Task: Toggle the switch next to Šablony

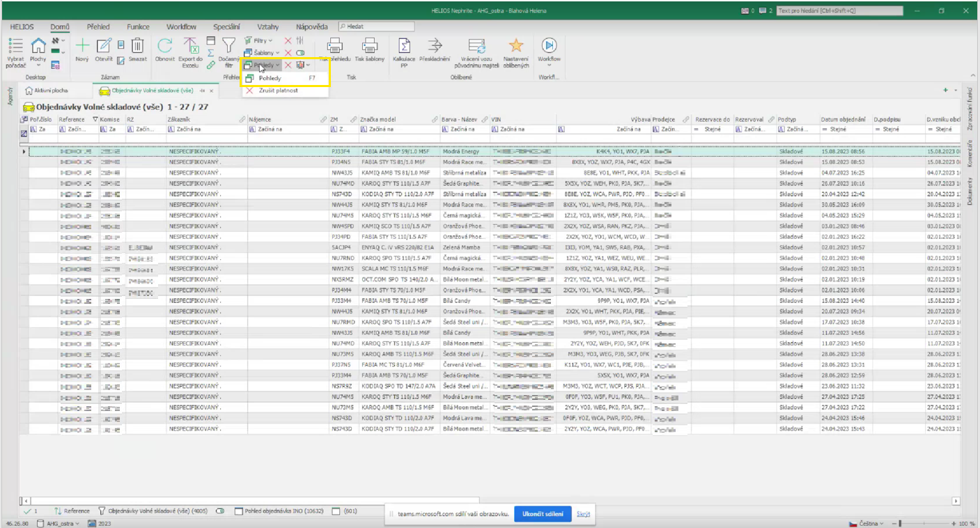Action: click(300, 53)
